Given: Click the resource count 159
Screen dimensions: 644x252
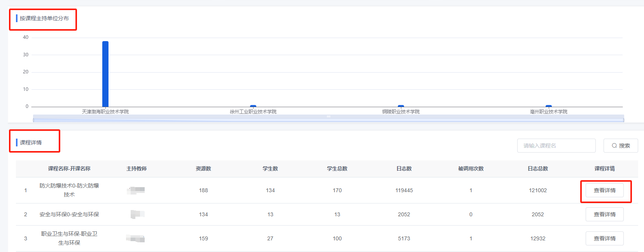Looking at the screenshot, I should coord(203,238).
